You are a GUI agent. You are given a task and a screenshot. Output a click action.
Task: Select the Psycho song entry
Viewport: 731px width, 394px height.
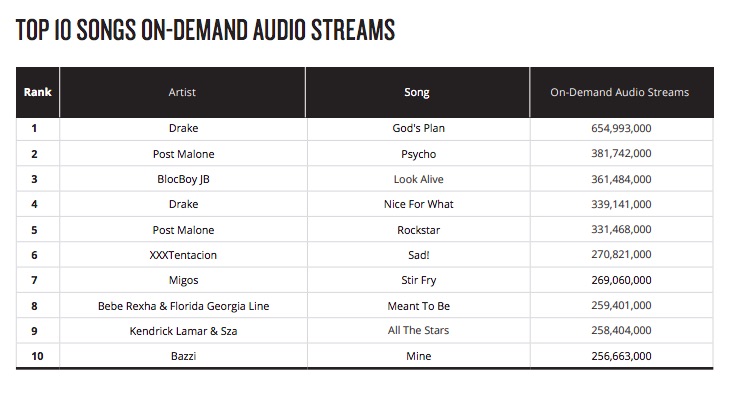pyautogui.click(x=418, y=154)
